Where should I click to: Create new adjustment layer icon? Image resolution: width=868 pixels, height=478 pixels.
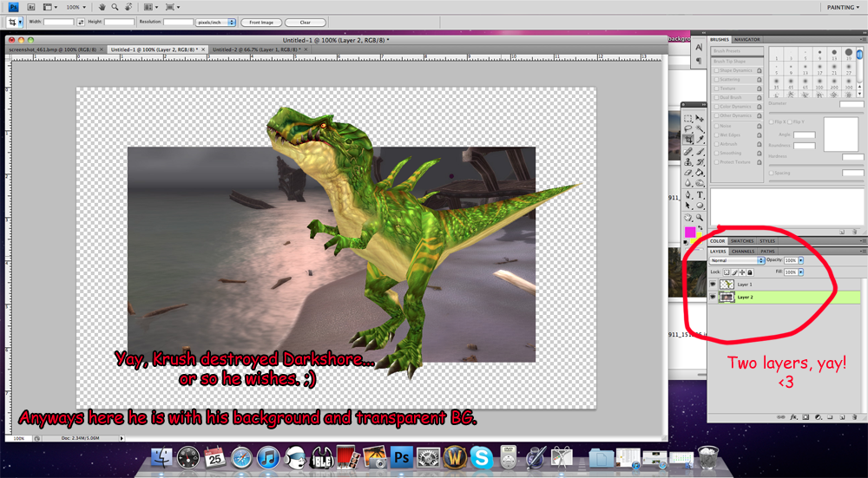coord(819,416)
